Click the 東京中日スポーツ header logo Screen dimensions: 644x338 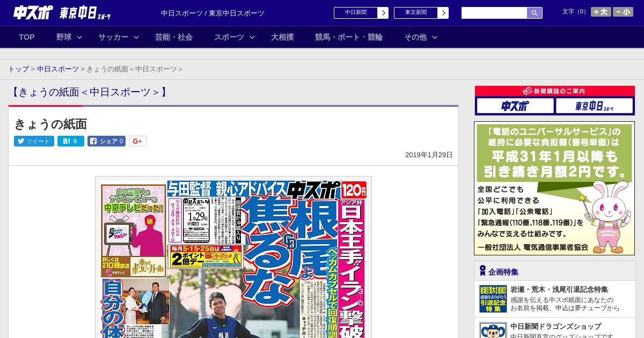click(x=85, y=13)
